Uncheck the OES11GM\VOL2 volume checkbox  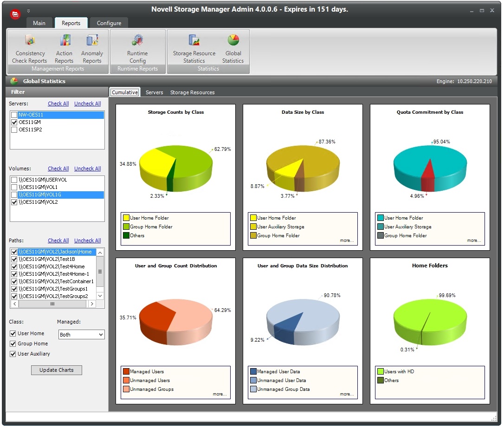(x=14, y=202)
